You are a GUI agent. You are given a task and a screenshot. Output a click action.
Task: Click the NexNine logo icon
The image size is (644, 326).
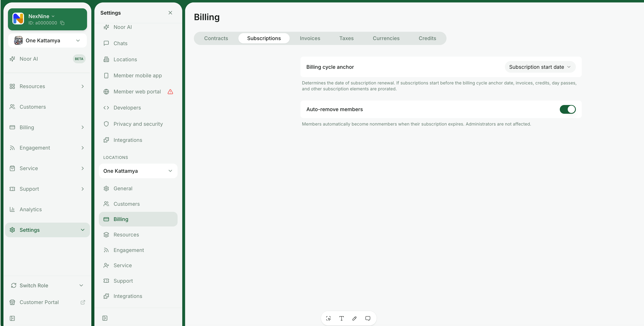(x=18, y=19)
